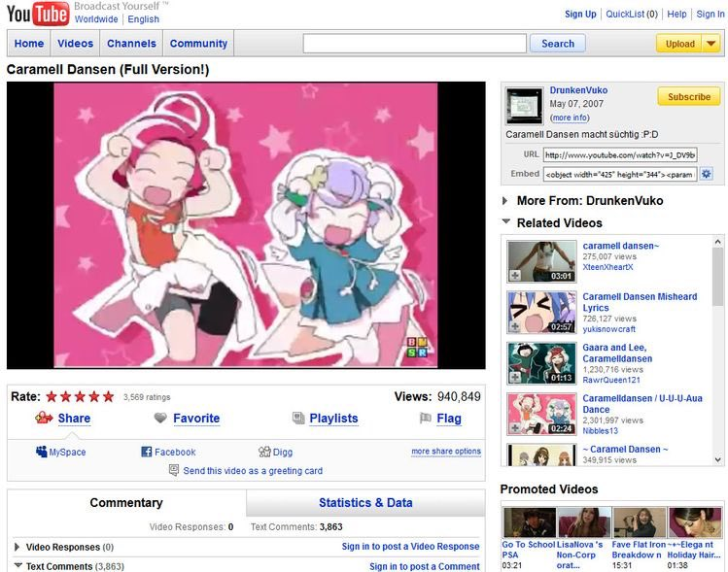Click the Search button
728x572 pixels.
tap(558, 44)
